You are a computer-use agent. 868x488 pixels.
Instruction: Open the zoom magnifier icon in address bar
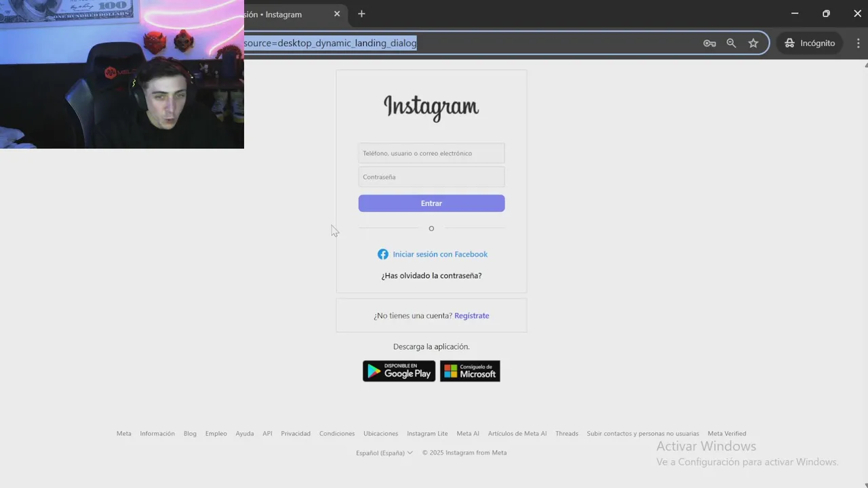coord(731,43)
